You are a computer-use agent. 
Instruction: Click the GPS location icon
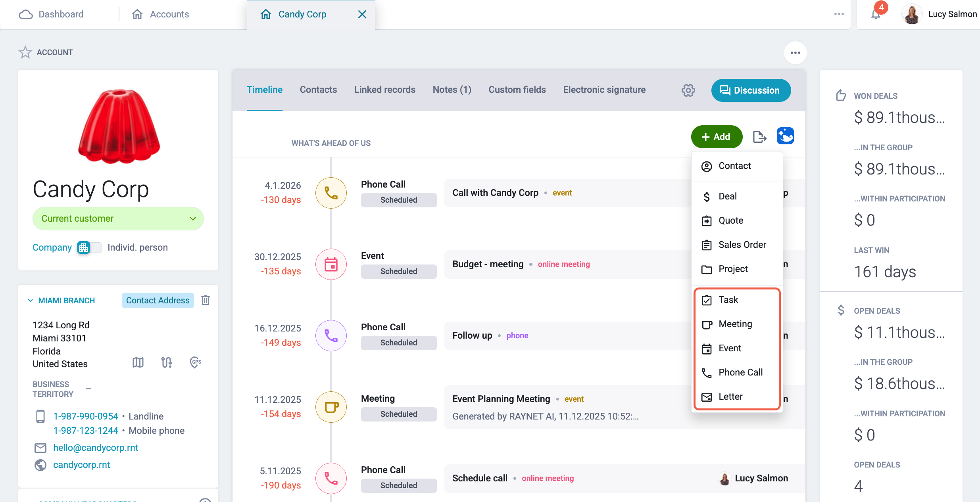tap(195, 362)
